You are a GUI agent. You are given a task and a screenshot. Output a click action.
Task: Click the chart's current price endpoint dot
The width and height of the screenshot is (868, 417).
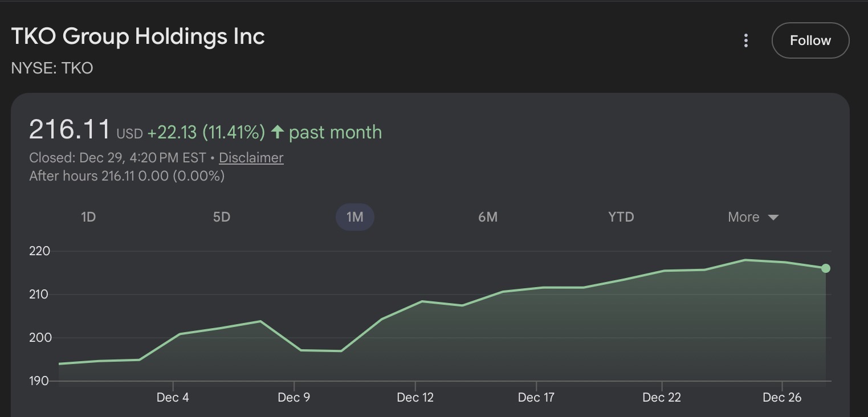pos(825,268)
